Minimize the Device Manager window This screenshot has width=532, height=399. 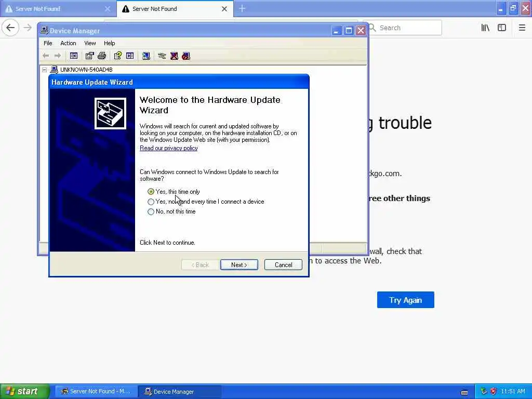pyautogui.click(x=336, y=31)
